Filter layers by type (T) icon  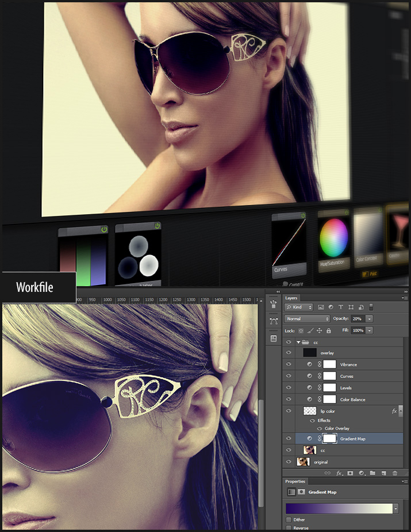pos(340,307)
